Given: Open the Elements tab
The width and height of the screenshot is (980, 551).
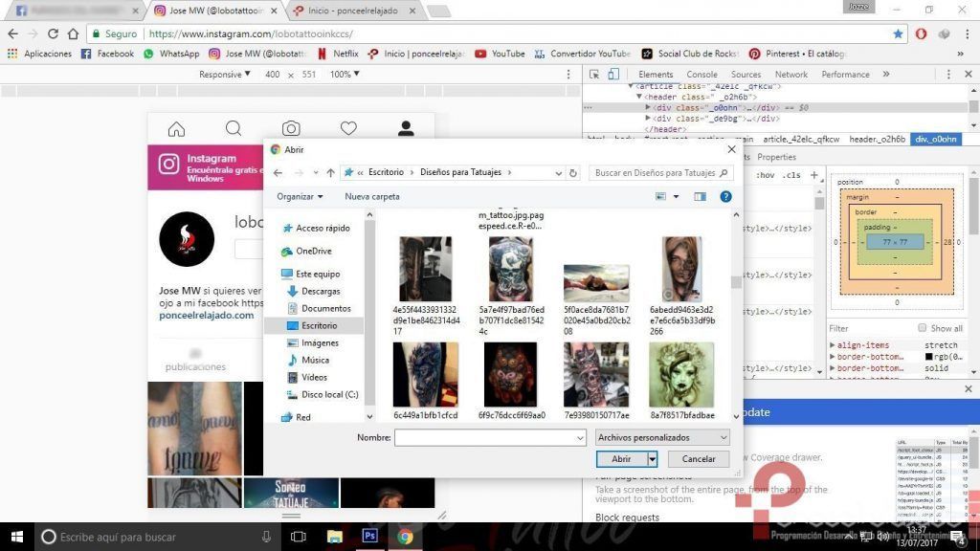Looking at the screenshot, I should coord(656,75).
